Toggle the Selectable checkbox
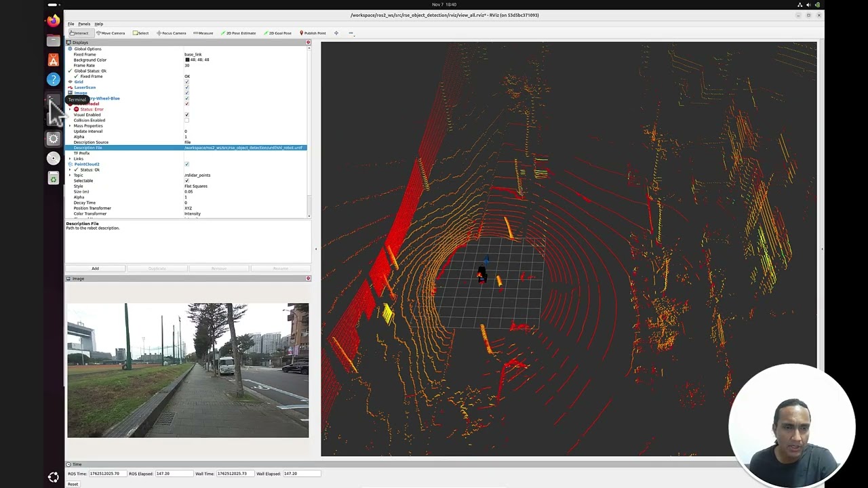868x488 pixels. pos(186,180)
